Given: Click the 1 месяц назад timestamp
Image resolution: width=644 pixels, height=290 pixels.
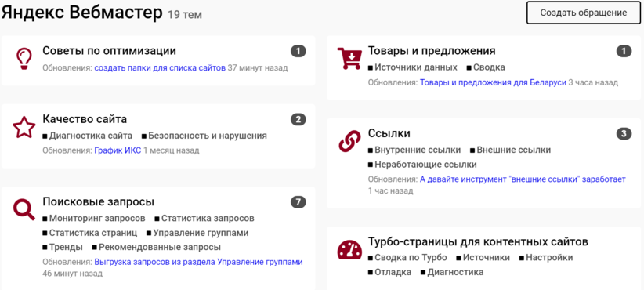Looking at the screenshot, I should [172, 150].
